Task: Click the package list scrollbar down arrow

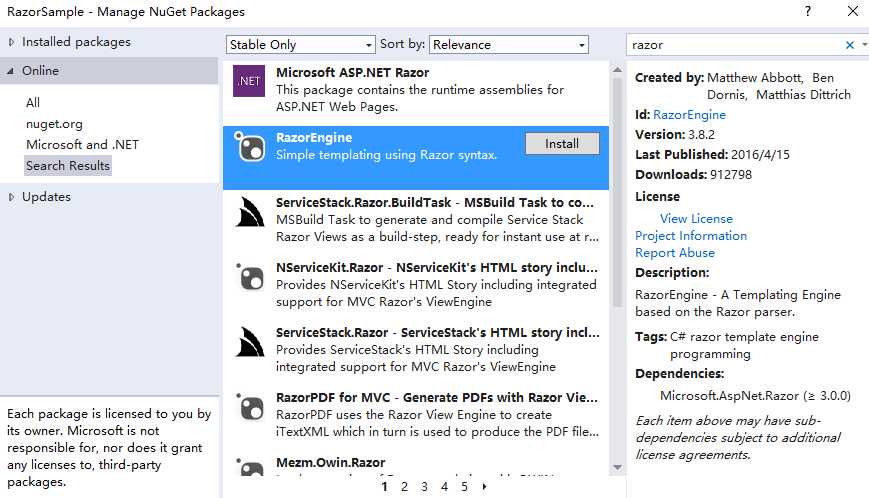Action: (x=617, y=468)
